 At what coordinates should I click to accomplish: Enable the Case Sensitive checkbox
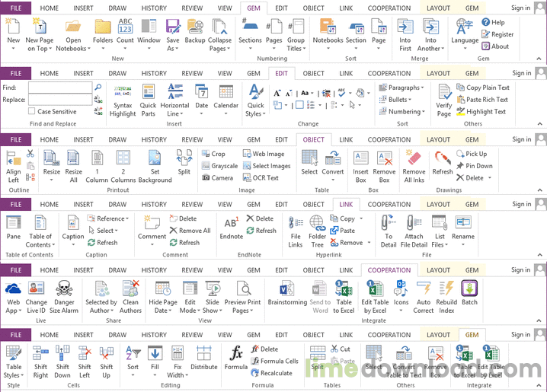(32, 111)
